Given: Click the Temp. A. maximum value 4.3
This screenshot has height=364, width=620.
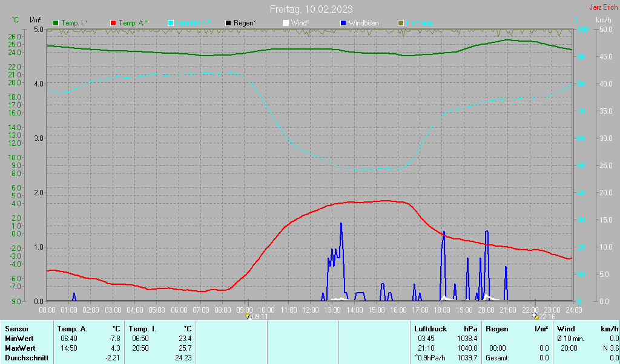Looking at the screenshot, I should [x=116, y=349].
